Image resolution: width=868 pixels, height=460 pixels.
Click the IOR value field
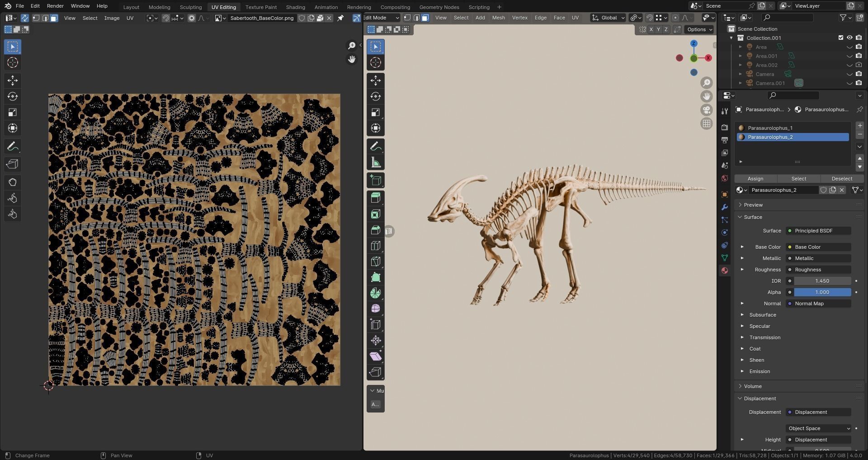point(822,281)
